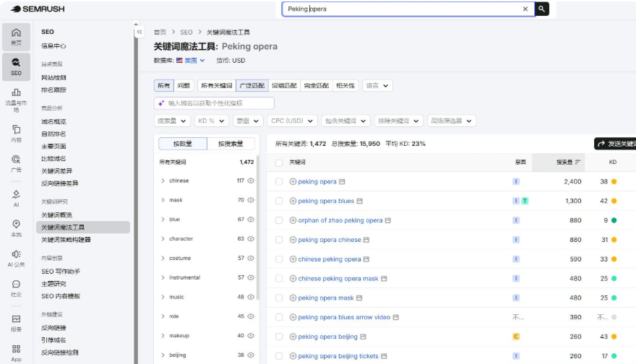The width and height of the screenshot is (636, 364).
Task: Click the Semrush logo
Action: 38,9
